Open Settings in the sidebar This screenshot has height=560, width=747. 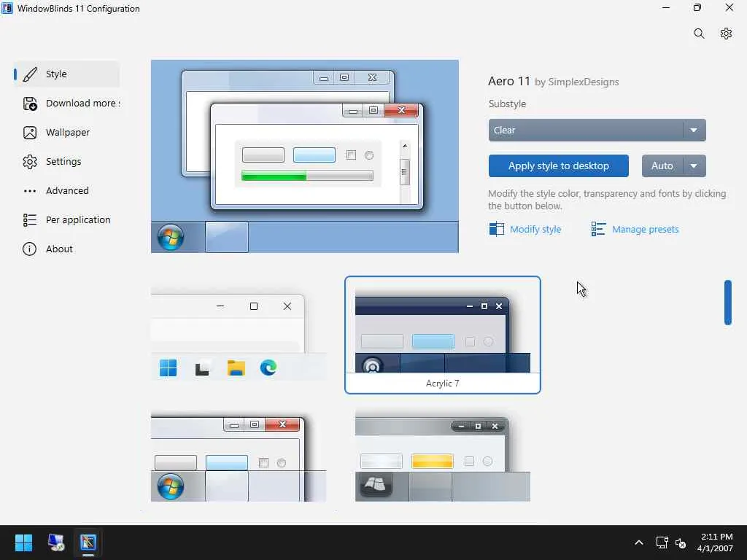point(66,161)
